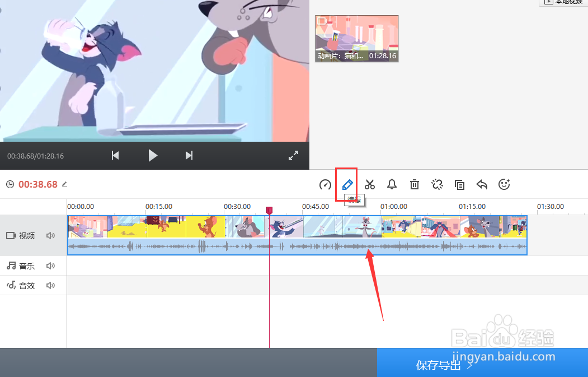Edit the current time with pencil icon
The width and height of the screenshot is (588, 377).
click(64, 184)
